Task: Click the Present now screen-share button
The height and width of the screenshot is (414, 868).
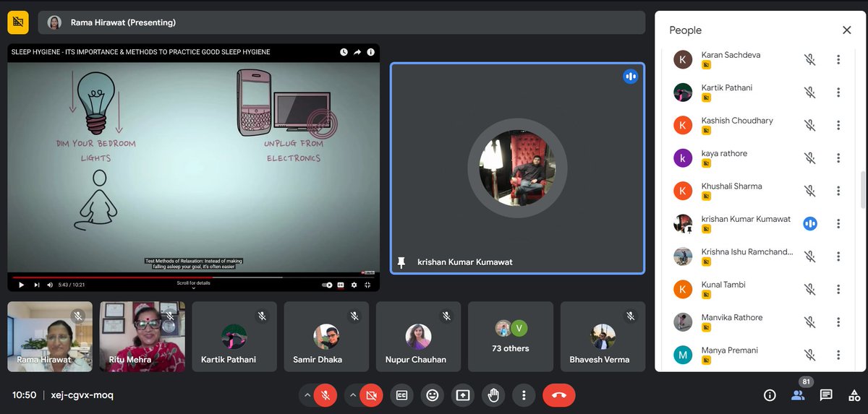Action: (x=463, y=395)
